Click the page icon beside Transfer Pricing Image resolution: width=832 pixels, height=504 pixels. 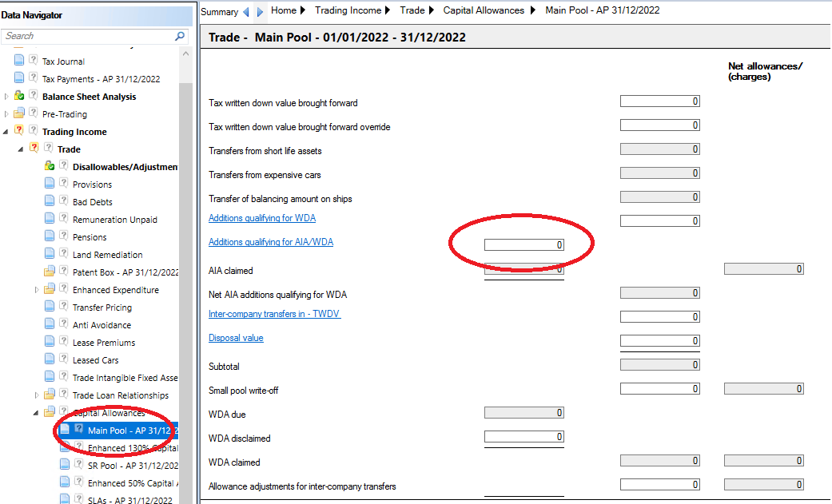(50, 306)
